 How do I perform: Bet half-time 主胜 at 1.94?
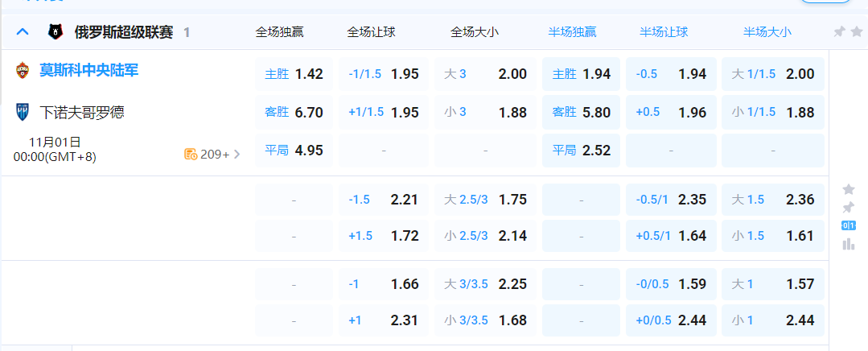[582, 74]
